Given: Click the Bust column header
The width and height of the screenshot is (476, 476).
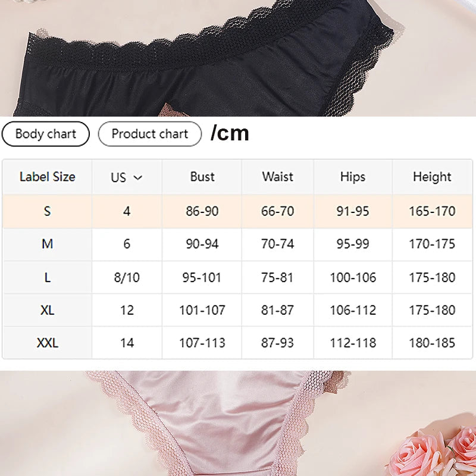Looking at the screenshot, I should [x=202, y=177].
